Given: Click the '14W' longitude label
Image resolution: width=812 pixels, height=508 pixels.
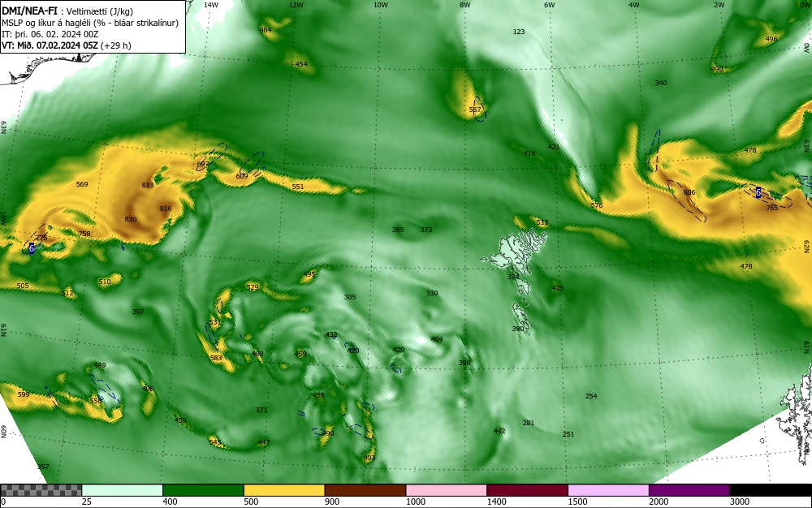Looking at the screenshot, I should (x=210, y=5).
